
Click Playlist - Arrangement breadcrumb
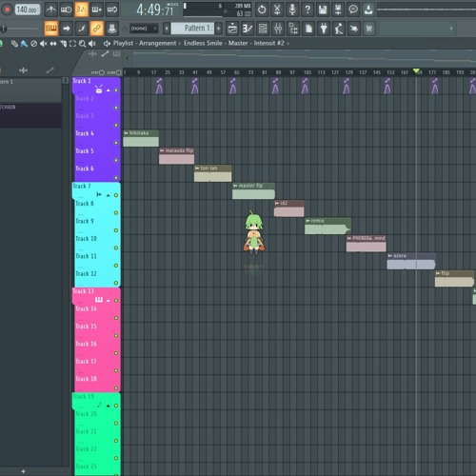point(145,43)
